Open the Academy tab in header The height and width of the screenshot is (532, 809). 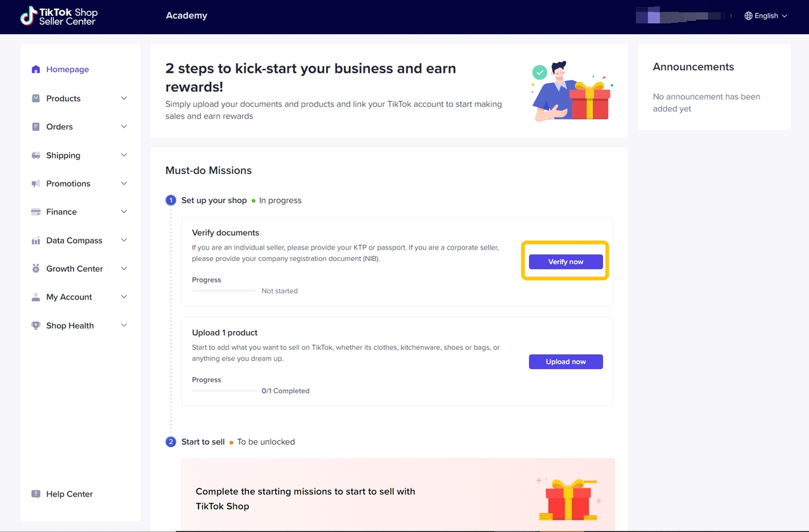click(186, 16)
